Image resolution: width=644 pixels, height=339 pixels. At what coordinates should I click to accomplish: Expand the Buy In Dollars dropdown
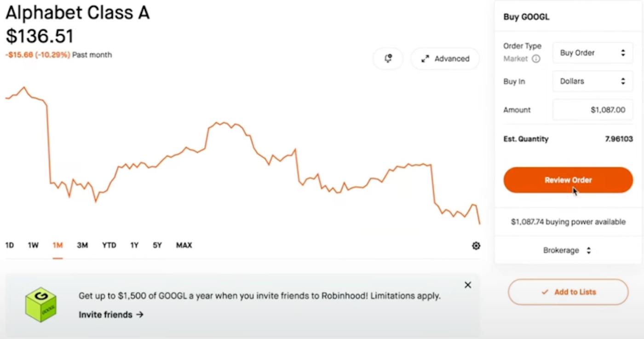coord(592,81)
